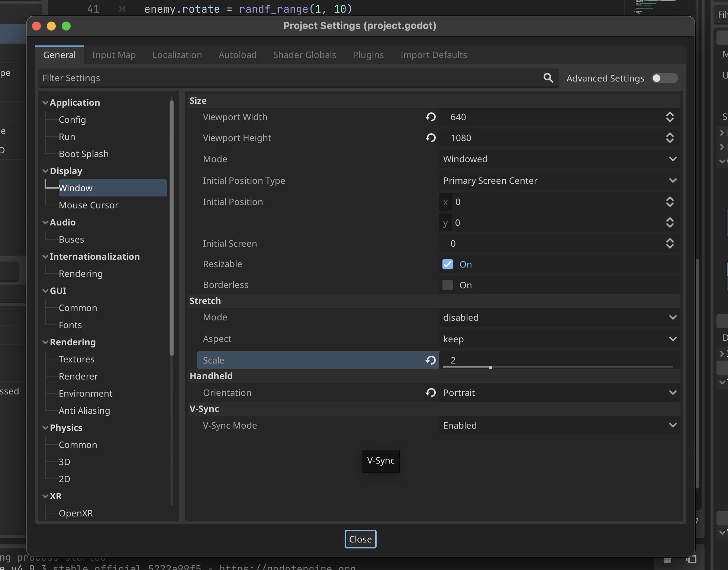Click the search magnifier icon
Image resolution: width=728 pixels, height=570 pixels.
click(x=548, y=78)
